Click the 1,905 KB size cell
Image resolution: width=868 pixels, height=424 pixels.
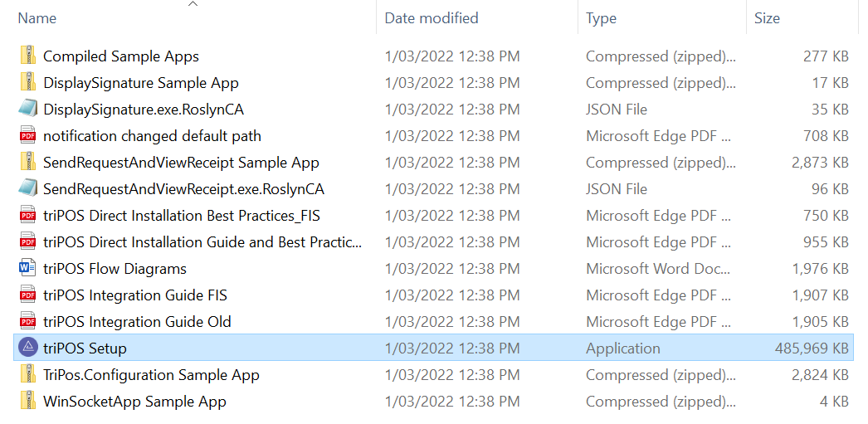(821, 322)
